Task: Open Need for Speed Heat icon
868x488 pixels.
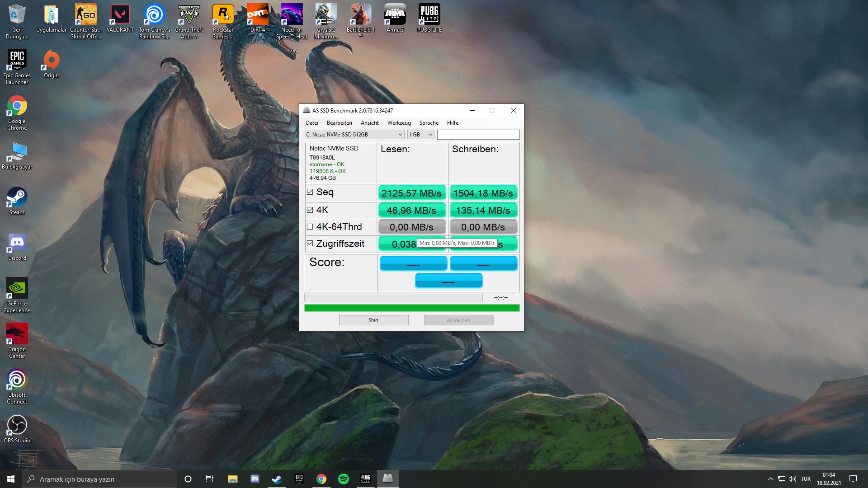Action: [292, 21]
